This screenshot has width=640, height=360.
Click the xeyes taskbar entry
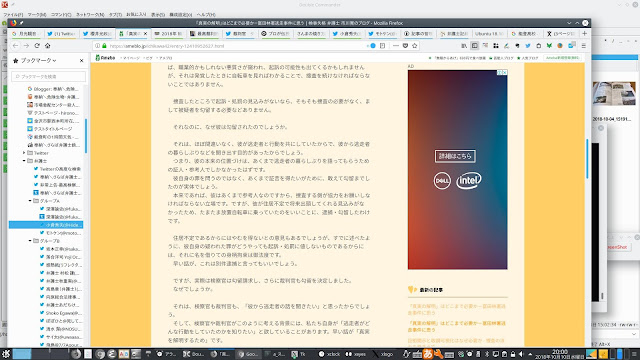click(x=356, y=354)
